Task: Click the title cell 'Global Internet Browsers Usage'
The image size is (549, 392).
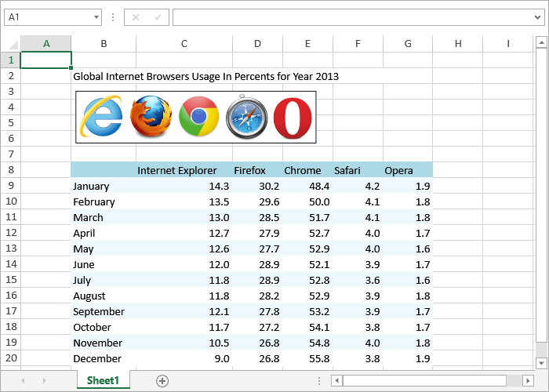Action: 205,76
